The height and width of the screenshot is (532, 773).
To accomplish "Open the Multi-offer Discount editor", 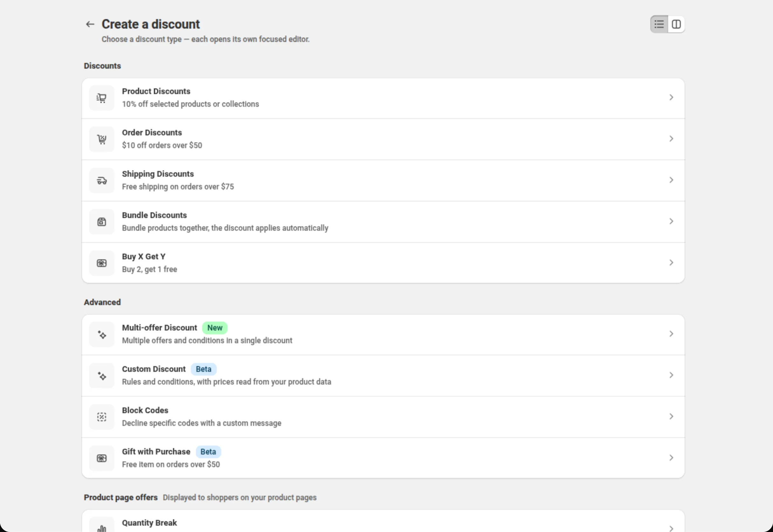I will point(383,334).
